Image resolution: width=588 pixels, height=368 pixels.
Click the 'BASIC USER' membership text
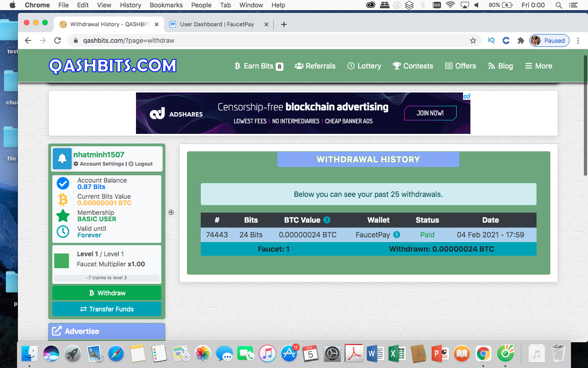pos(97,219)
